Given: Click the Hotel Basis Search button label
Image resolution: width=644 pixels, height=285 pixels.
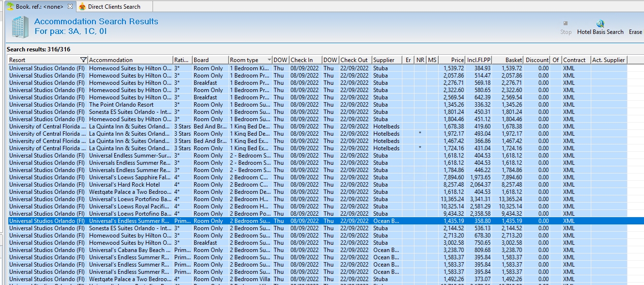Looking at the screenshot, I should [600, 32].
